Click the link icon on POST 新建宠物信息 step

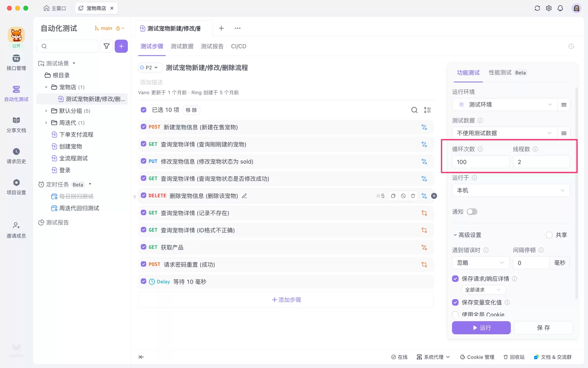click(424, 127)
